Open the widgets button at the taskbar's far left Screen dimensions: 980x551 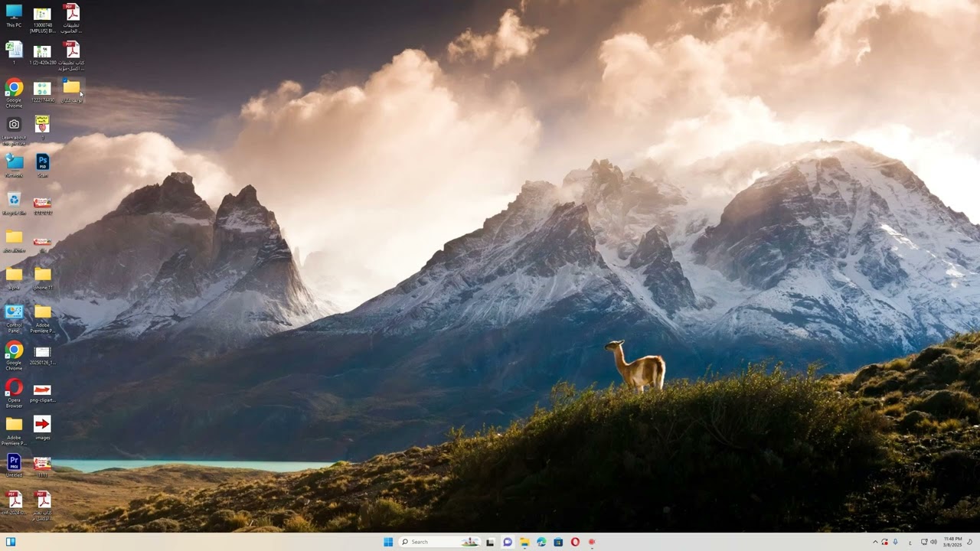[x=11, y=542]
